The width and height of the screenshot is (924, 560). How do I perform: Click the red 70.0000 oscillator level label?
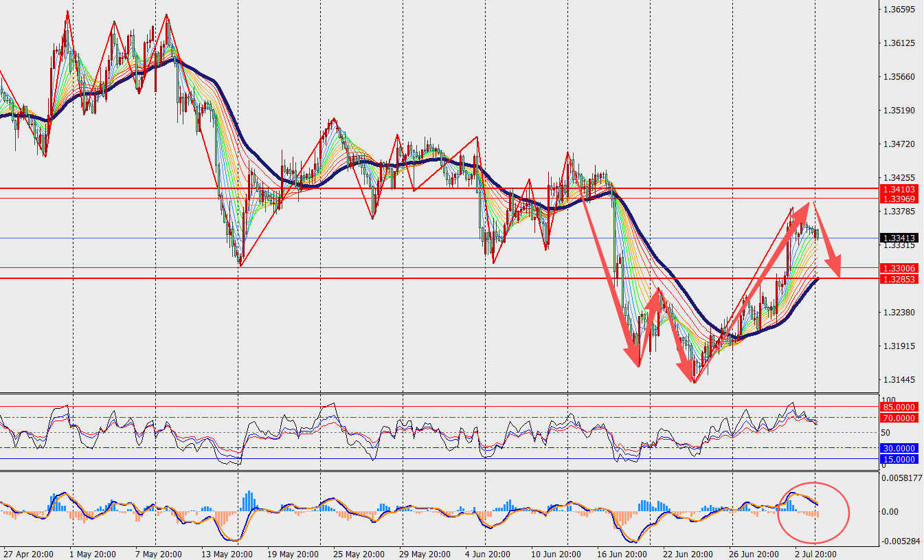(899, 418)
